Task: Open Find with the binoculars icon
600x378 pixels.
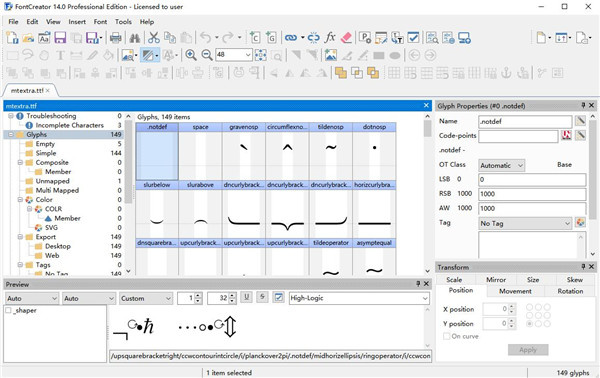Action: point(135,37)
